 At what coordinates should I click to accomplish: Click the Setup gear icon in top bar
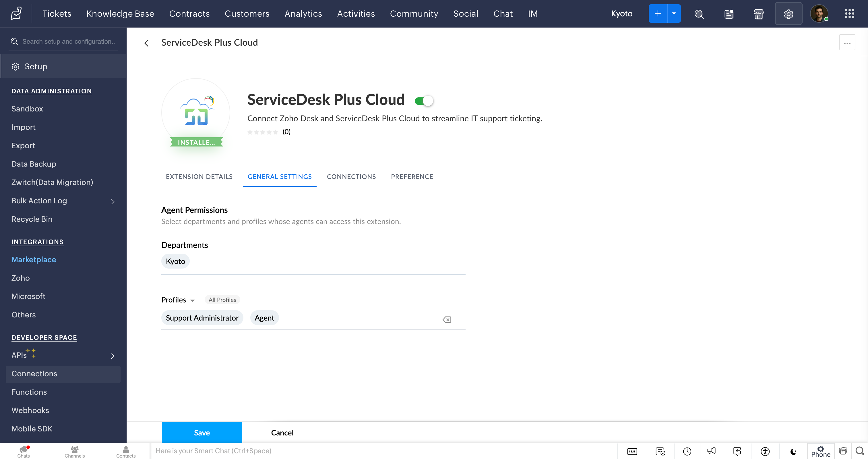pos(788,14)
